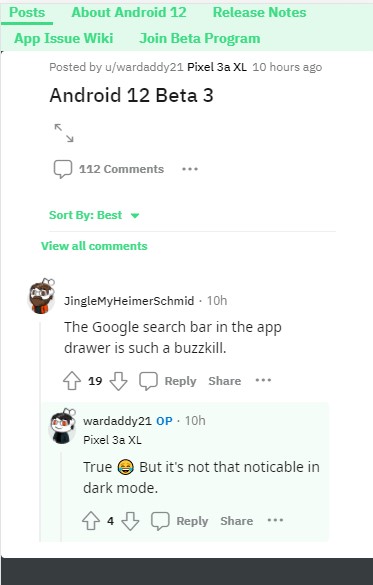This screenshot has height=585, width=373.
Task: Open the post's three-dot options menu
Action: (190, 169)
